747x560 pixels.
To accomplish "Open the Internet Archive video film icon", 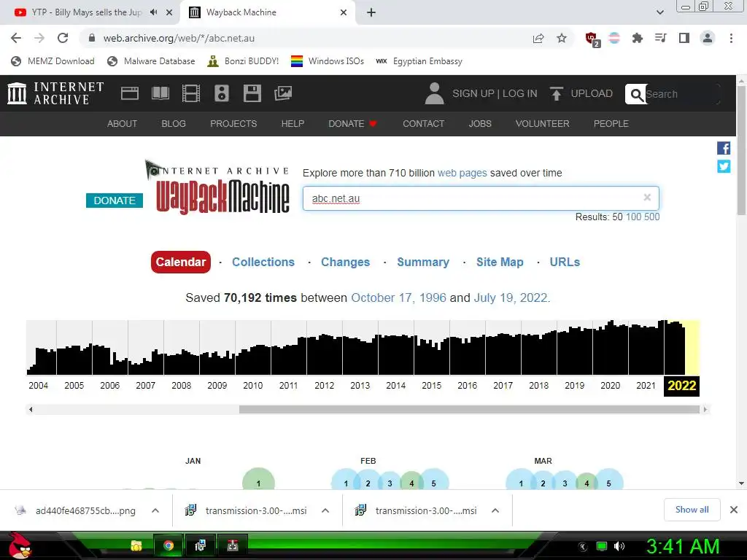I will coord(191,93).
